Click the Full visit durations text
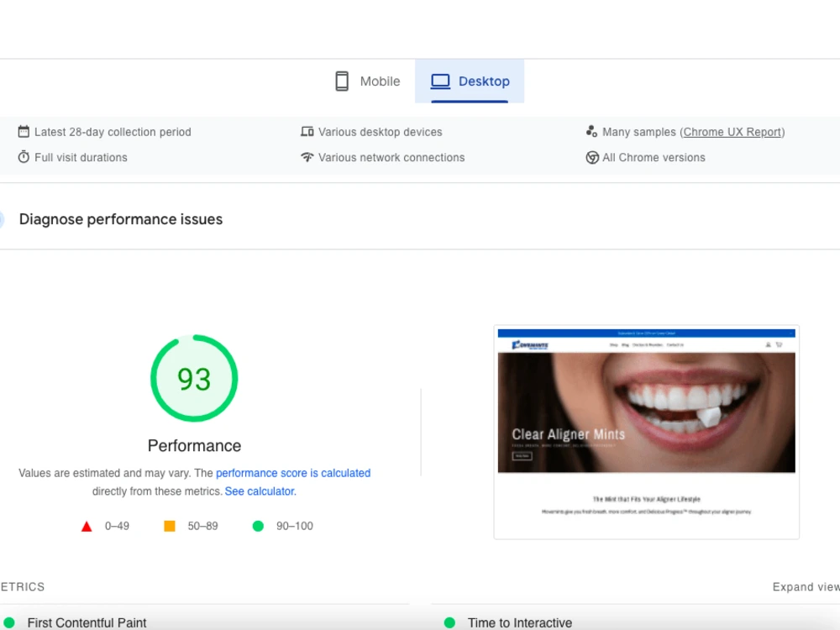Image resolution: width=840 pixels, height=630 pixels. click(81, 158)
